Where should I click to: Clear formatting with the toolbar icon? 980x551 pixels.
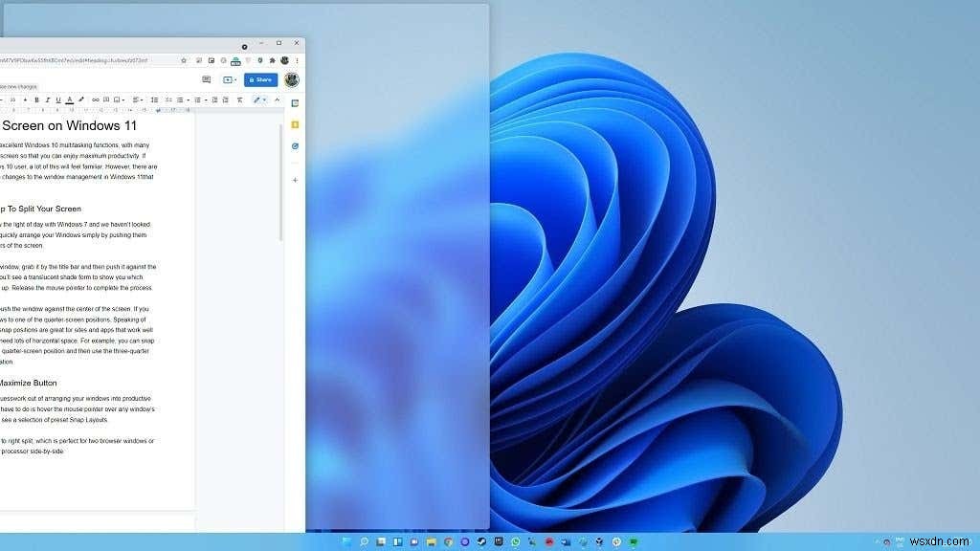(x=239, y=99)
